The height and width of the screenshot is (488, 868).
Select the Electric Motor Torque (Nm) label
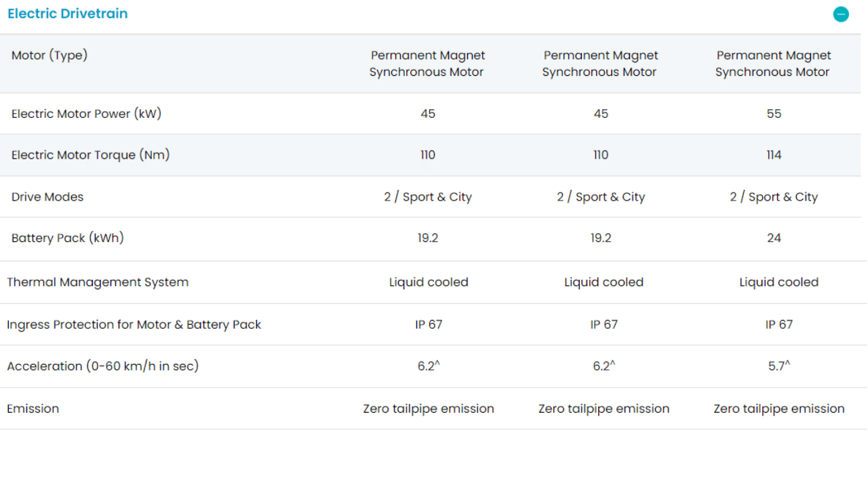tap(90, 155)
